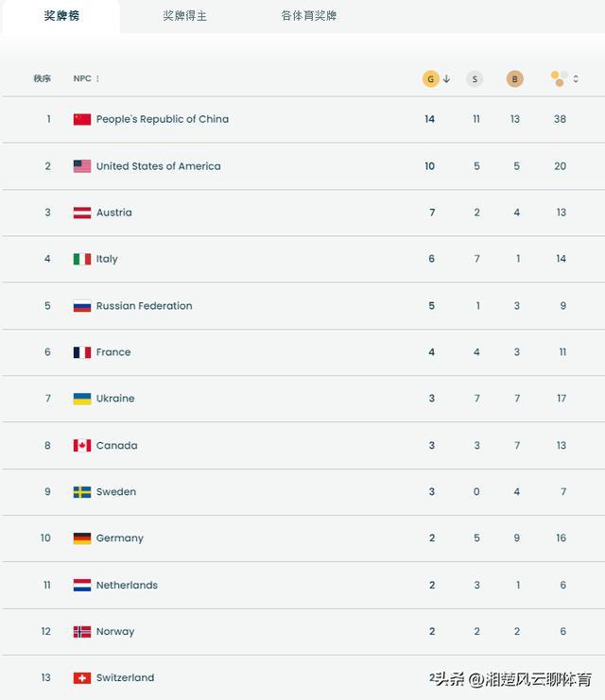Toggle total medals column sort chevron
The image size is (605, 700).
(x=576, y=79)
